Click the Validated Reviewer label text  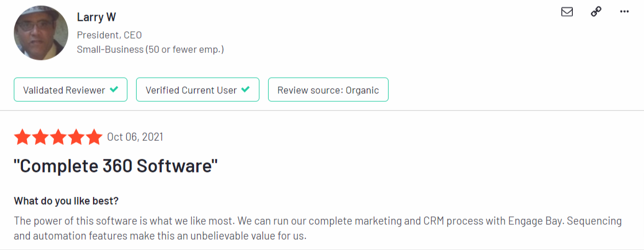point(64,90)
